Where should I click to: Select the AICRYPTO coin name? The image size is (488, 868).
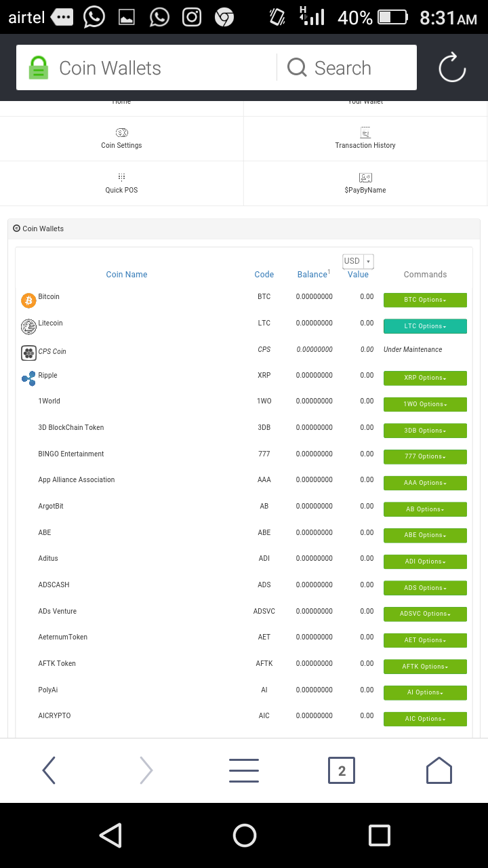point(54,715)
